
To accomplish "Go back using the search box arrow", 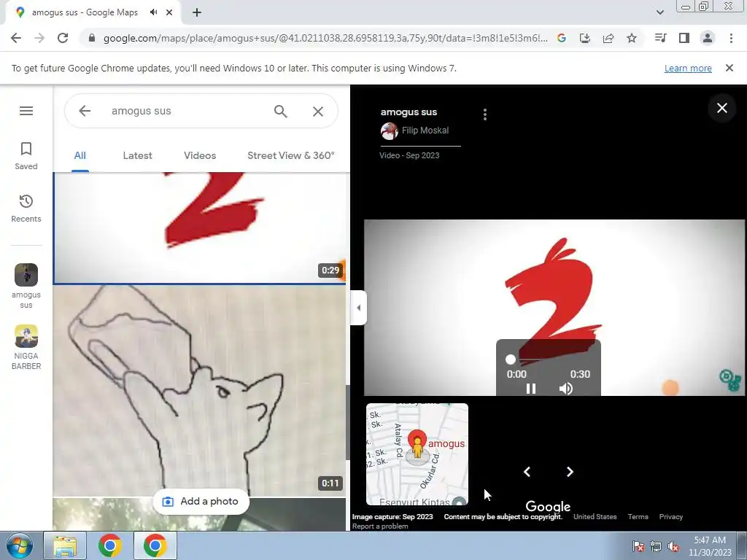I will coord(85,111).
